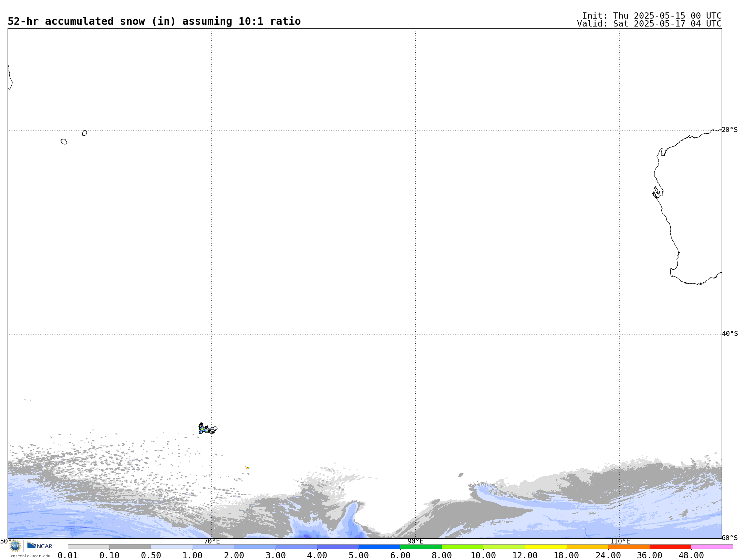
Task: Click the 10.00 yellow-green swatch
Action: click(x=504, y=547)
